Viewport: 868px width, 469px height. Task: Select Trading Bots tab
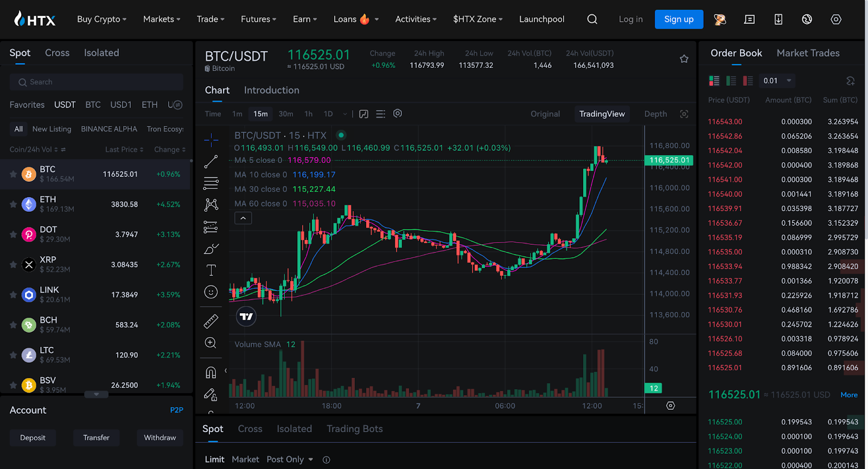(355, 429)
